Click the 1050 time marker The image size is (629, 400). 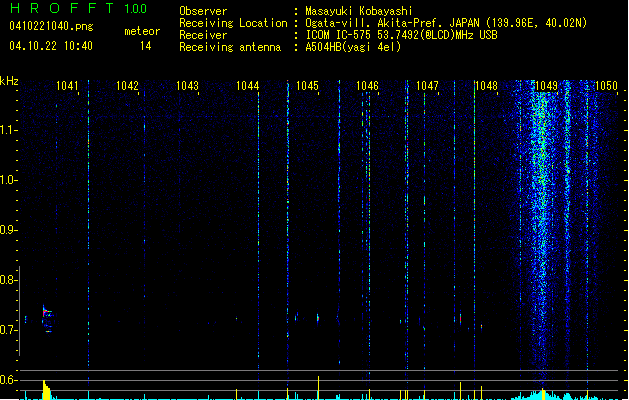[606, 85]
